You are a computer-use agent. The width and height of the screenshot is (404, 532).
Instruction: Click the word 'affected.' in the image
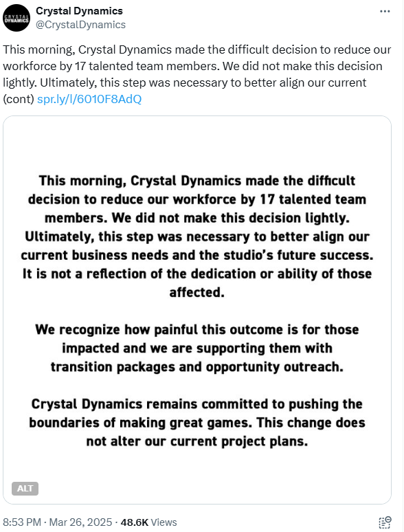197,292
